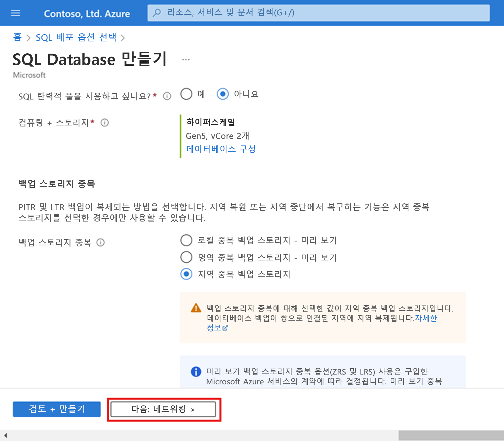Open the hamburger portal menu
Screen dimensions: 504x441
16,13
